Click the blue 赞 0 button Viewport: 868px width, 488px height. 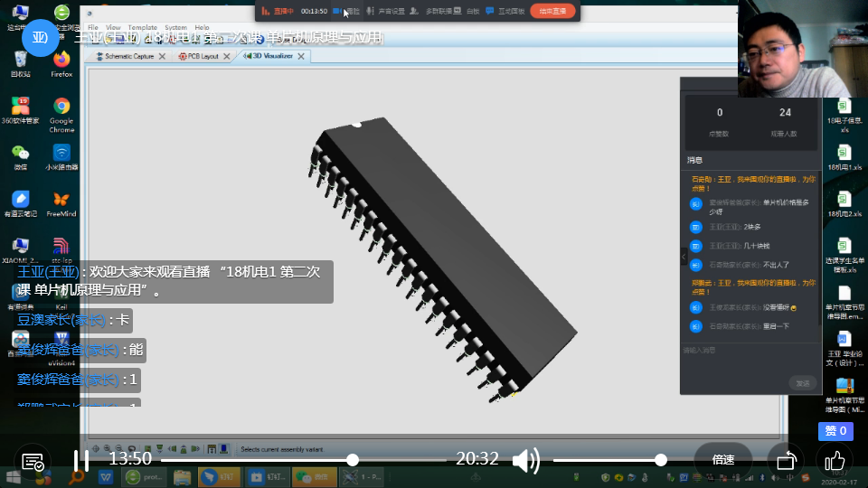pos(835,431)
